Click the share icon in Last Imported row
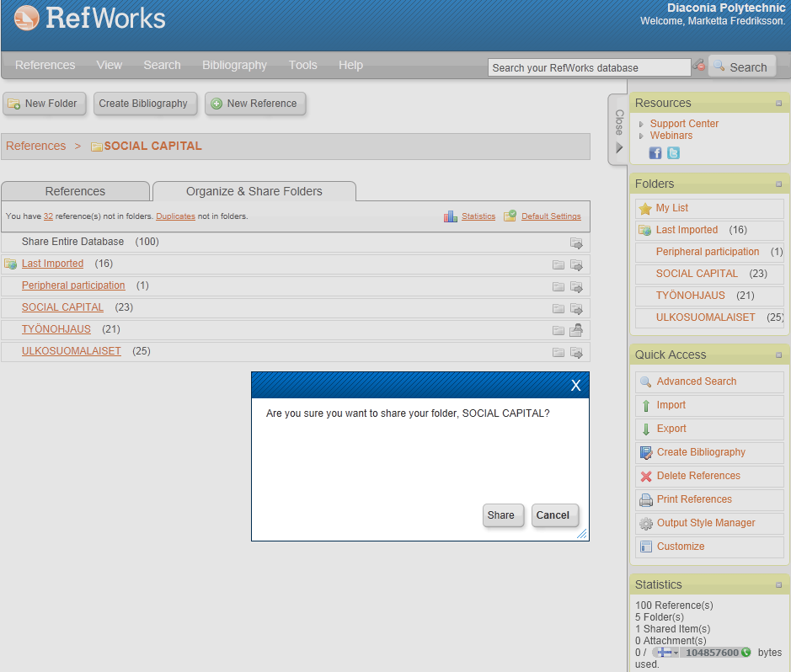Viewport: 791px width, 672px height. coord(576,264)
